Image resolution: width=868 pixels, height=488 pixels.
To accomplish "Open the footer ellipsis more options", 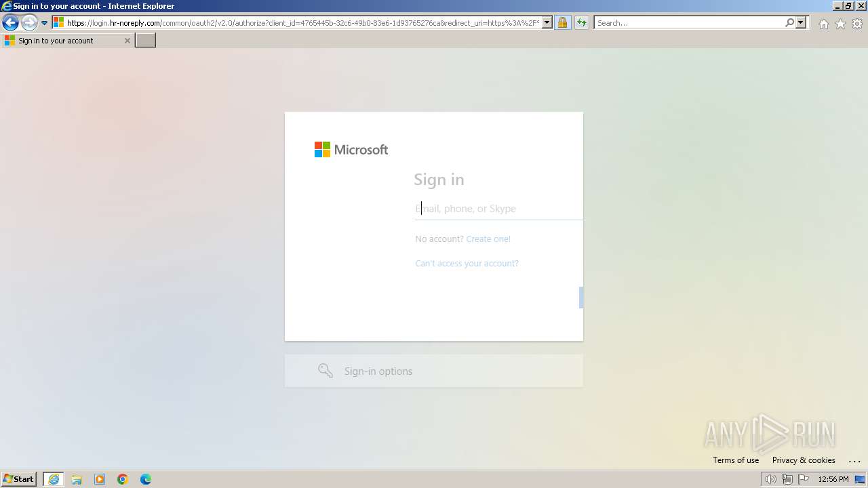I will coord(854,461).
